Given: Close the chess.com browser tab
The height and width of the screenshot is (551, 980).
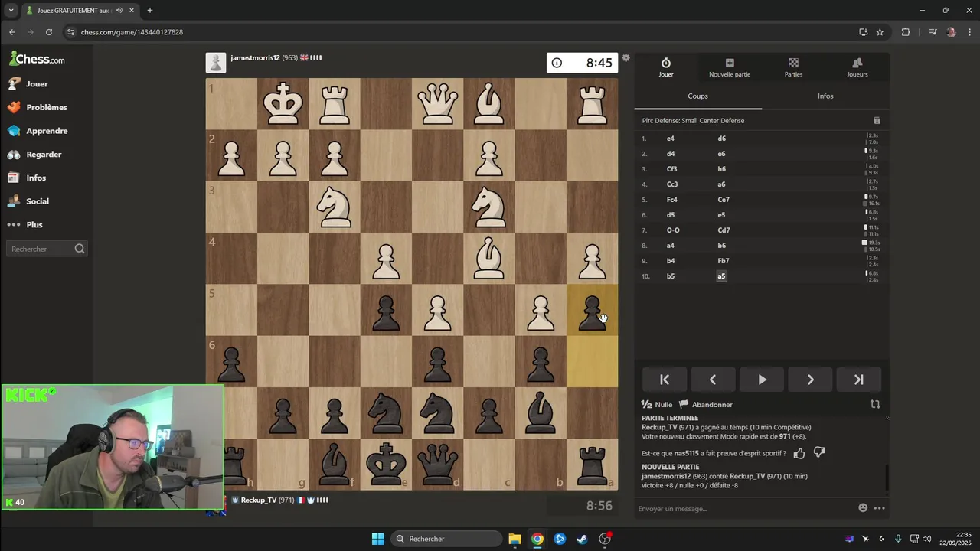Looking at the screenshot, I should click(131, 10).
